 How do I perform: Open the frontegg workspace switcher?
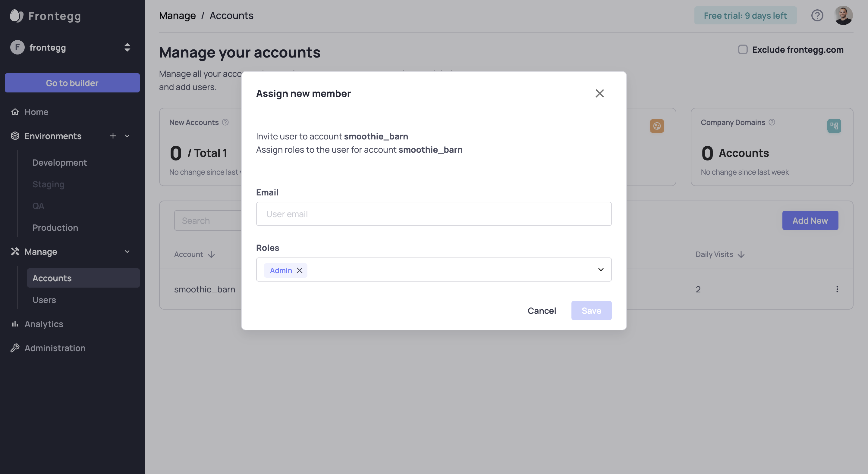tap(127, 48)
